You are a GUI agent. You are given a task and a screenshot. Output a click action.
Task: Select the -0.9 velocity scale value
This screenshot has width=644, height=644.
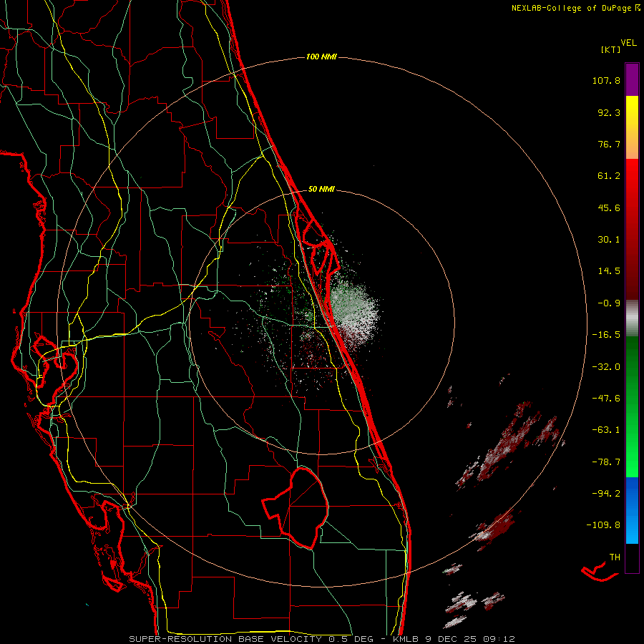click(609, 303)
